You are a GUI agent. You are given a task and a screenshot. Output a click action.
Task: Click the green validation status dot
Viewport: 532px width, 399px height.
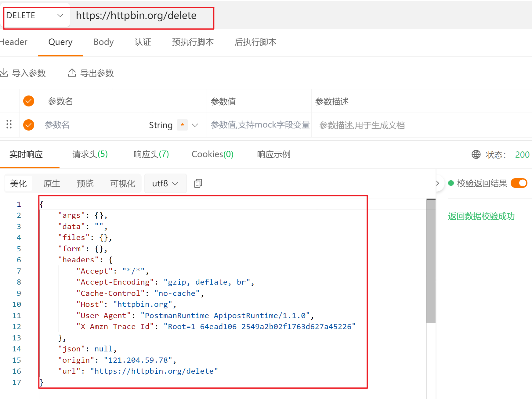tap(451, 183)
